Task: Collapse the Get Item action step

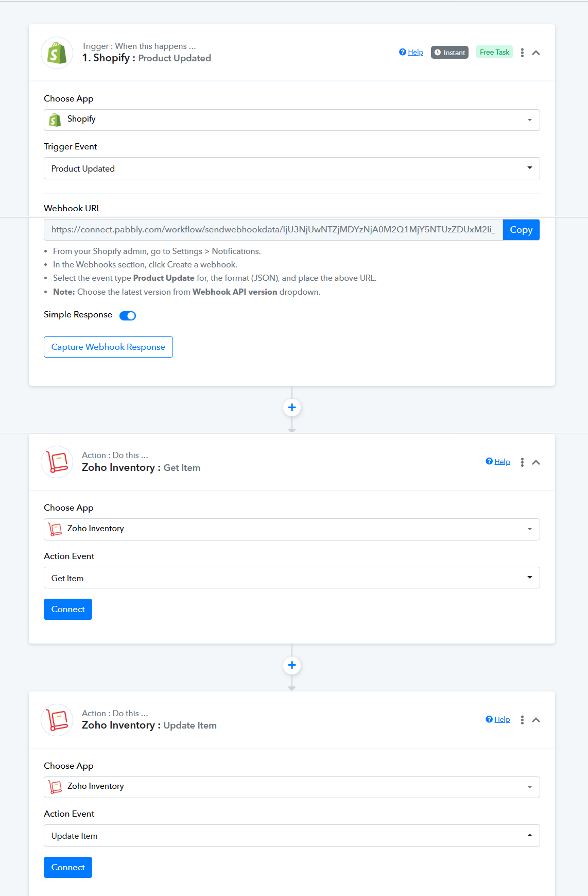Action: [536, 462]
